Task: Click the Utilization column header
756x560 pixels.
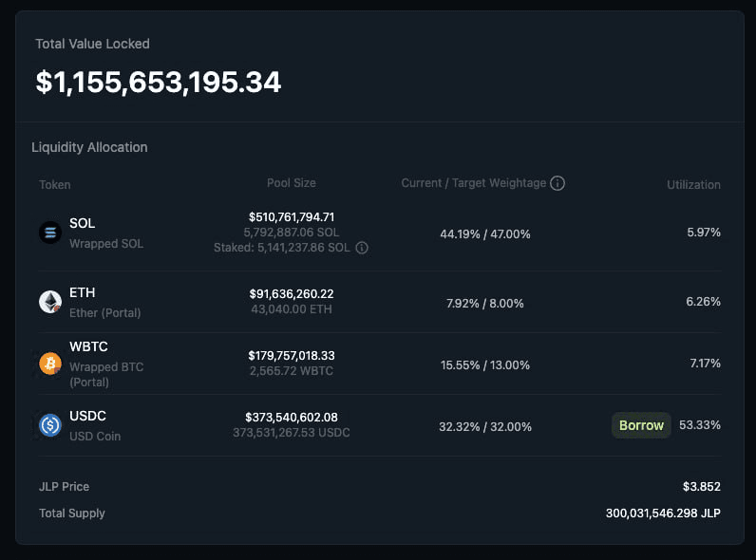Action: pyautogui.click(x=693, y=184)
